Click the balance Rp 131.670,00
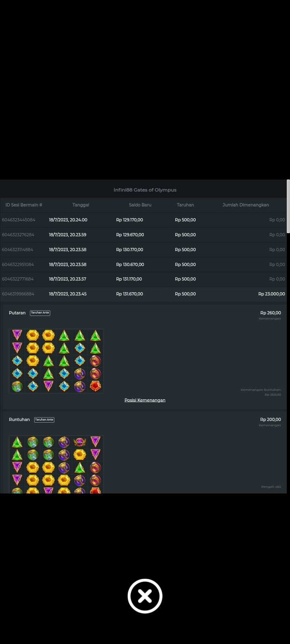This screenshot has width=290, height=644. [130, 294]
